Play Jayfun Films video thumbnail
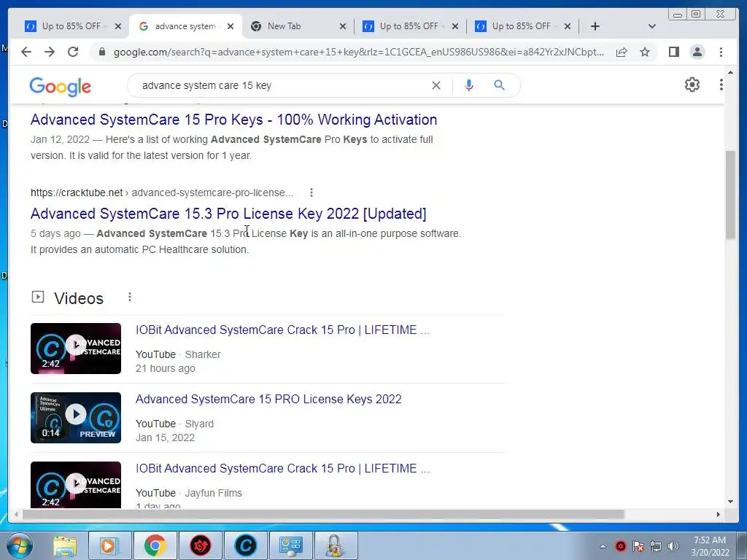Image resolution: width=747 pixels, height=560 pixels. (x=76, y=485)
